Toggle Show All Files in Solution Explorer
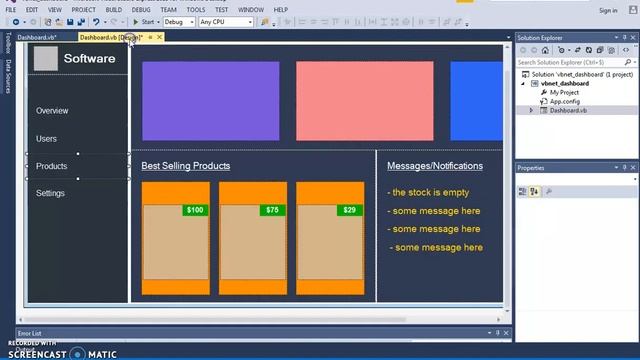This screenshot has height=360, width=640. coord(611,50)
